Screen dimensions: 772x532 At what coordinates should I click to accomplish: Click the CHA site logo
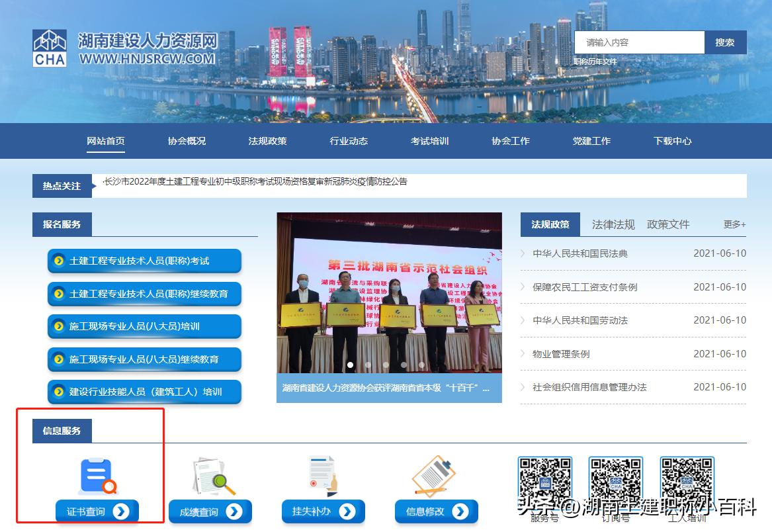coord(50,45)
